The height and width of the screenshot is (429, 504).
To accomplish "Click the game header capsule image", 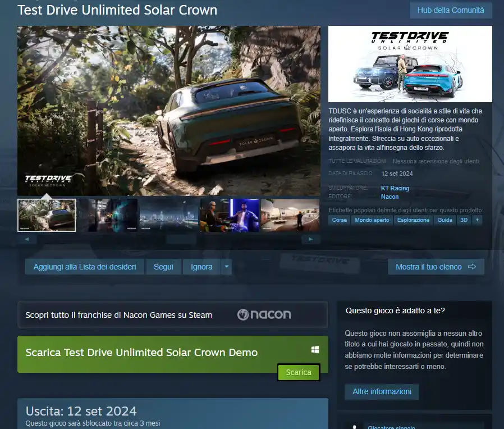I will click(x=410, y=64).
